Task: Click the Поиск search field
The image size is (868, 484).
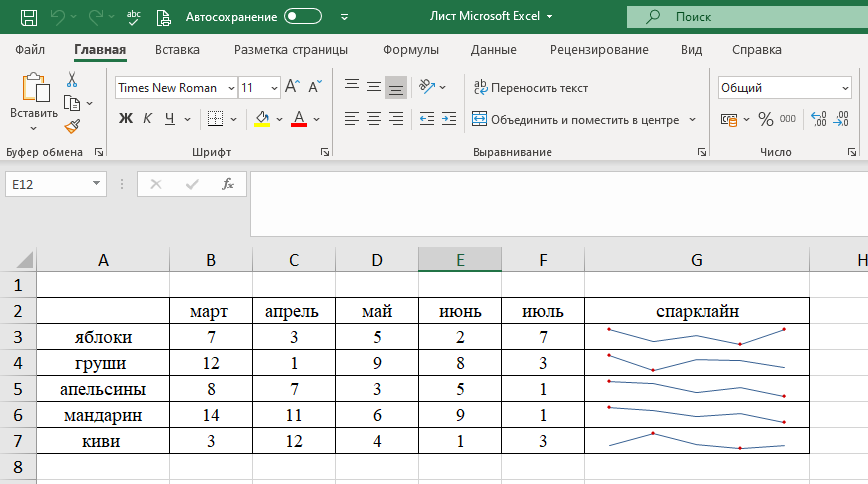Action: coord(747,17)
